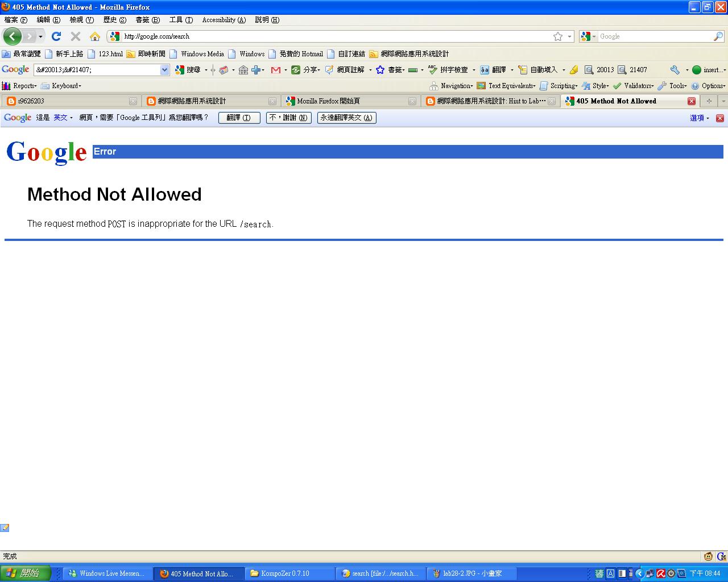Click the 翻譯 (T) translate button

pyautogui.click(x=239, y=118)
